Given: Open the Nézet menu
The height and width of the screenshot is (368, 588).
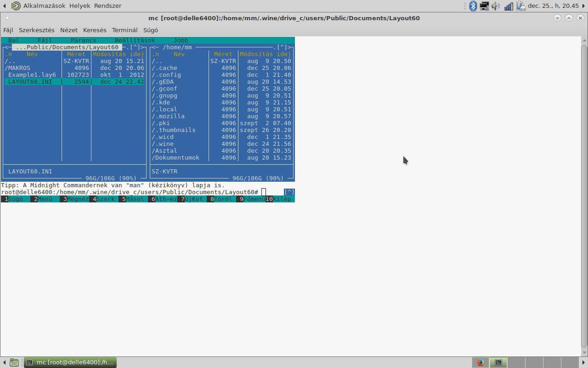Looking at the screenshot, I should pyautogui.click(x=69, y=30).
